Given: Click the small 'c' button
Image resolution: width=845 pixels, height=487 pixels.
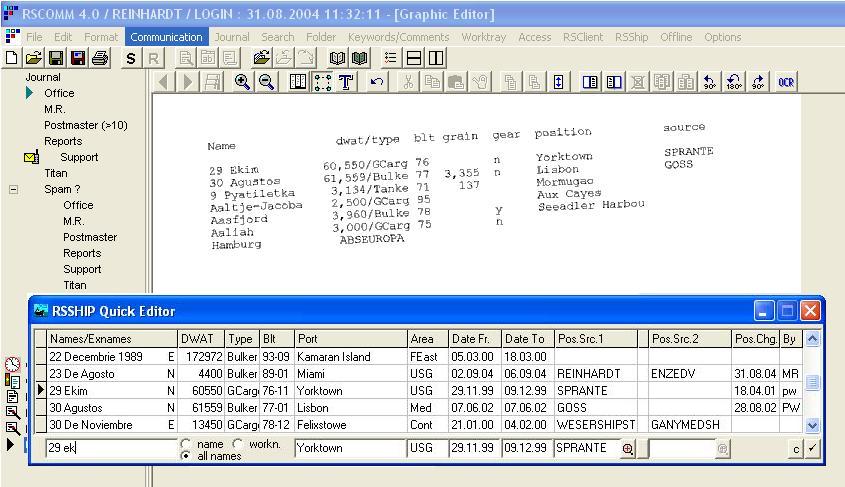Looking at the screenshot, I should [x=796, y=448].
